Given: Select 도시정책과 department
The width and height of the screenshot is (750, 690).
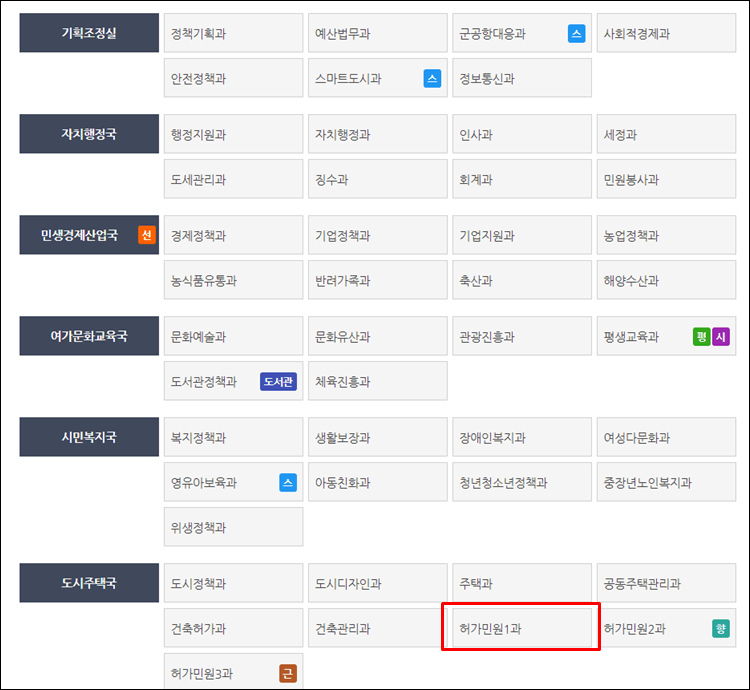Looking at the screenshot, I should [x=233, y=582].
